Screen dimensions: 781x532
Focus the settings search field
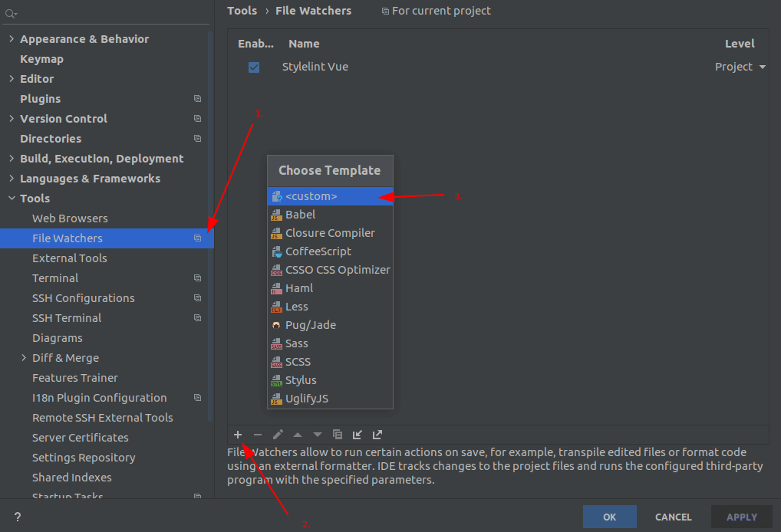point(107,13)
